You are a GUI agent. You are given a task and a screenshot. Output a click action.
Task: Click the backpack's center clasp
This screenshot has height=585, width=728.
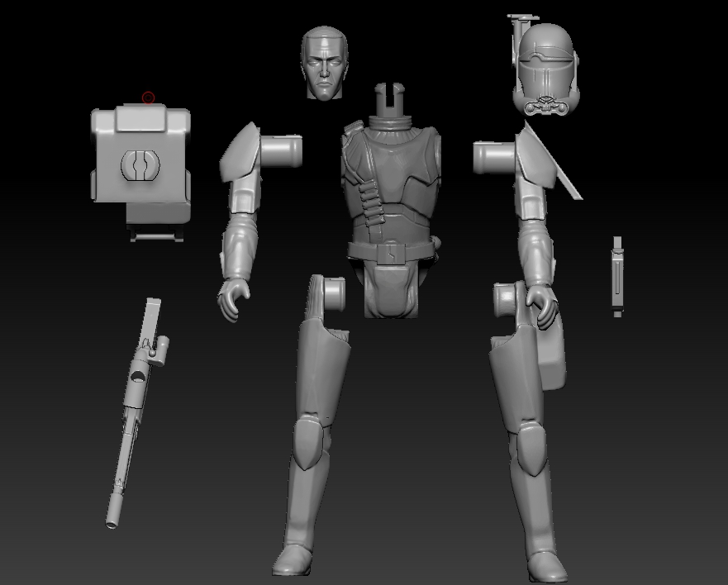click(x=140, y=164)
